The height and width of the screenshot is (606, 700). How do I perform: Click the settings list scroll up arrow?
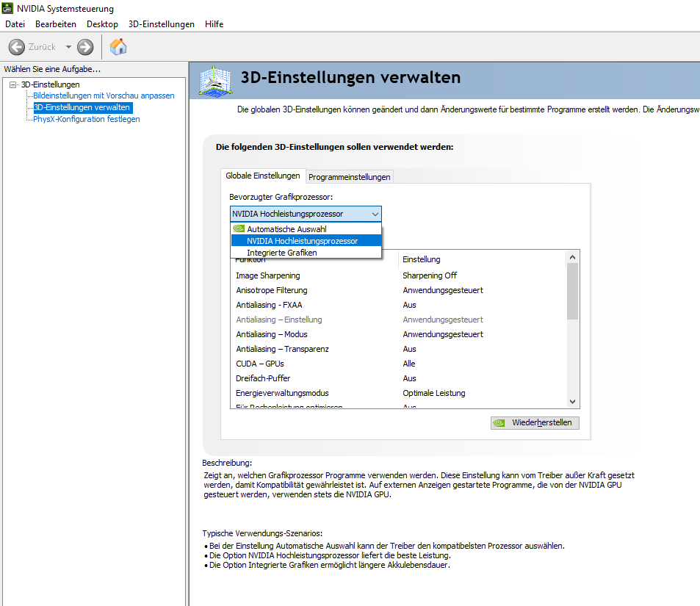click(573, 257)
